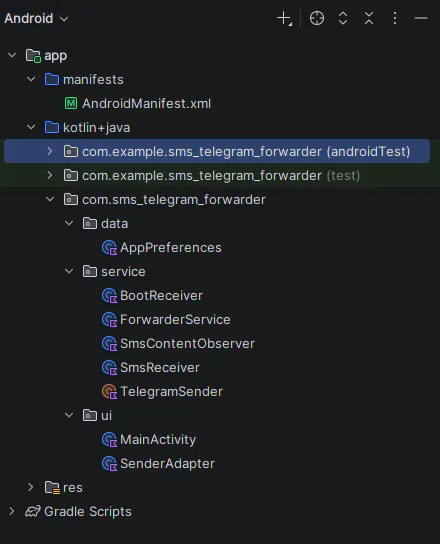Click the (test) package icon
440x544 pixels.
71,176
